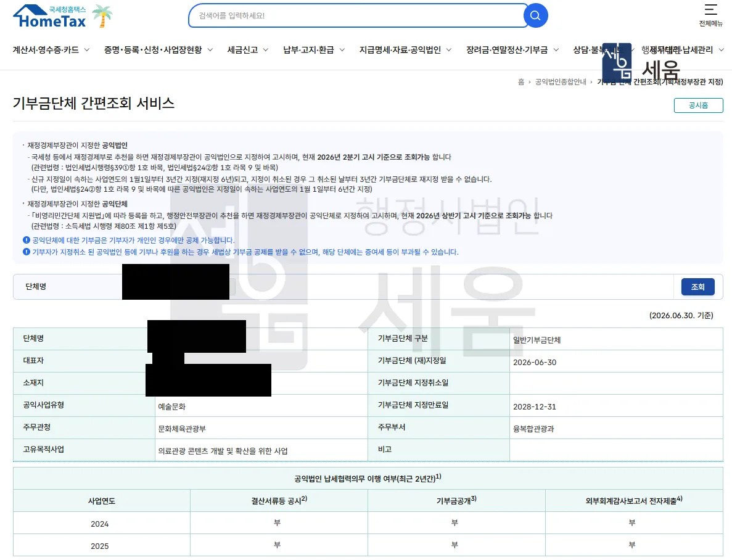Click the blue info icon before 공익단체에 대한 기부금
Screen dimensions: 732x560
pos(27,240)
